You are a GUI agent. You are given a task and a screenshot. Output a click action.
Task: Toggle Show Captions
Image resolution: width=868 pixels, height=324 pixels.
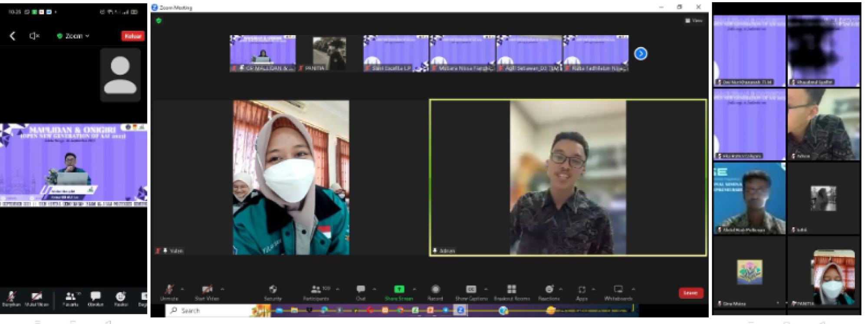point(471,290)
